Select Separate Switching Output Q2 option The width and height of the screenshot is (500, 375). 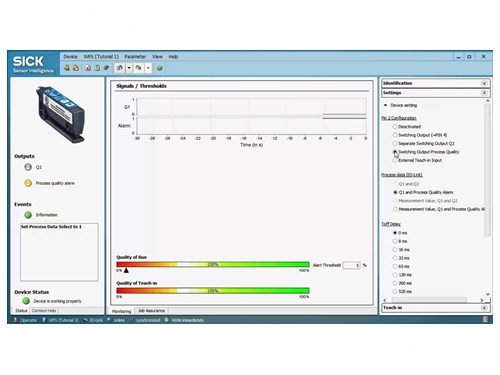[x=395, y=143]
